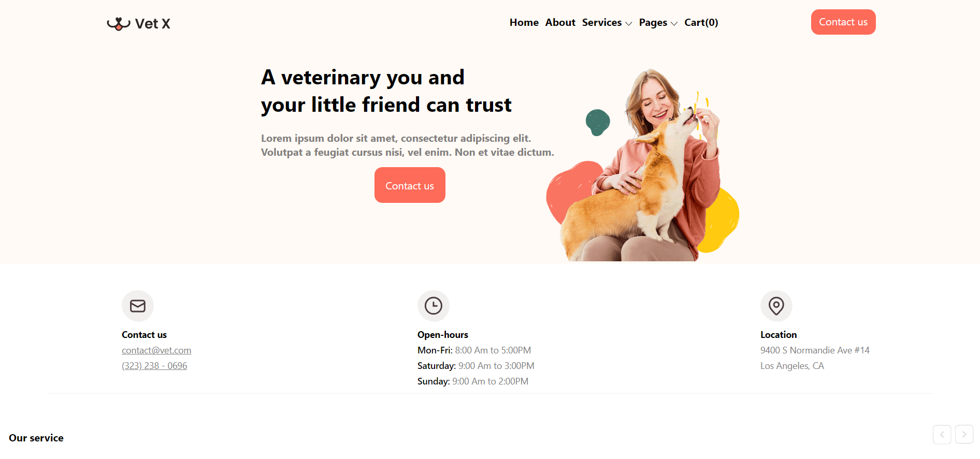980x459 pixels.
Task: Click the Vet X dog logo icon
Action: tap(118, 24)
